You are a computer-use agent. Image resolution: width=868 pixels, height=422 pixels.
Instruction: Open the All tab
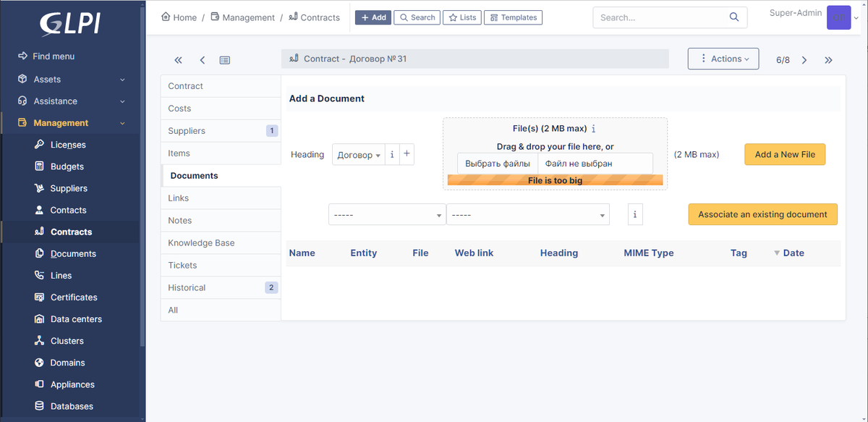pyautogui.click(x=221, y=311)
